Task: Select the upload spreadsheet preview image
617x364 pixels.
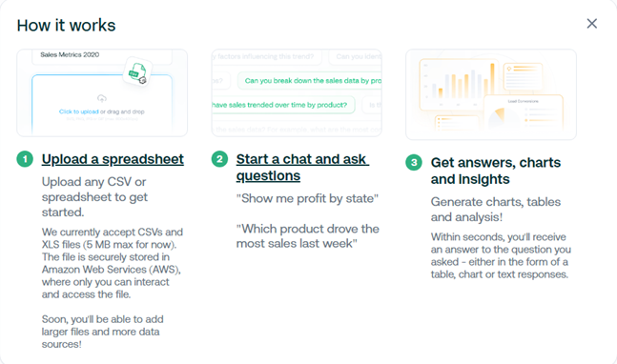Action: [102, 92]
